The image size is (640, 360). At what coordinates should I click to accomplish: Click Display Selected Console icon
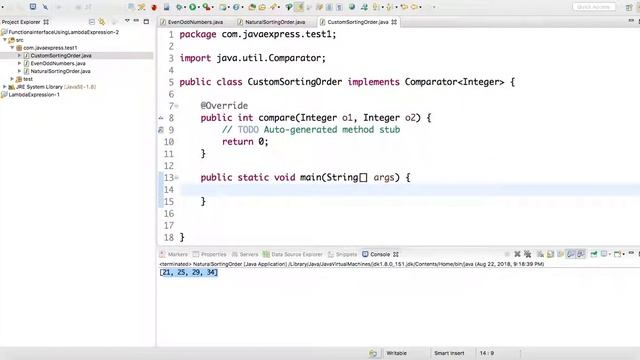point(604,254)
